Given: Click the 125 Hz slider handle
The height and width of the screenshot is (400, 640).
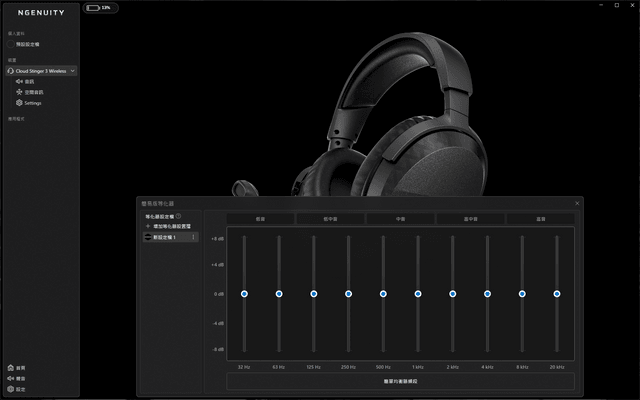Looking at the screenshot, I should click(313, 294).
